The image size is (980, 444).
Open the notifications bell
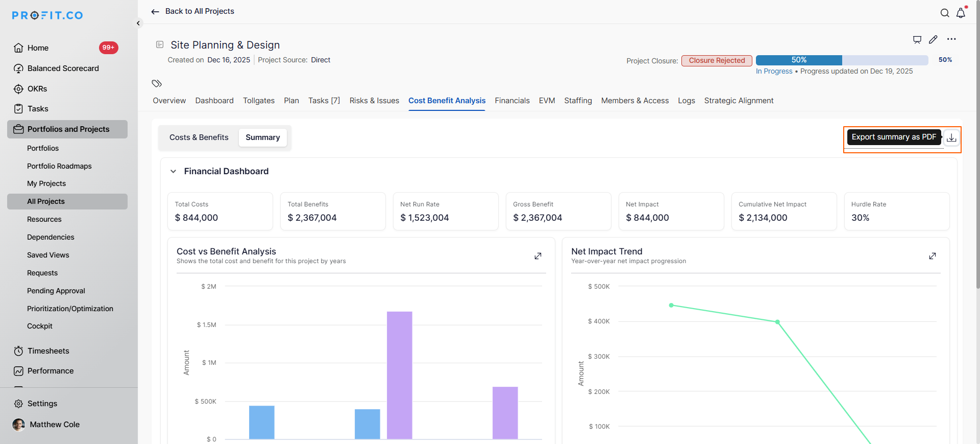[961, 13]
